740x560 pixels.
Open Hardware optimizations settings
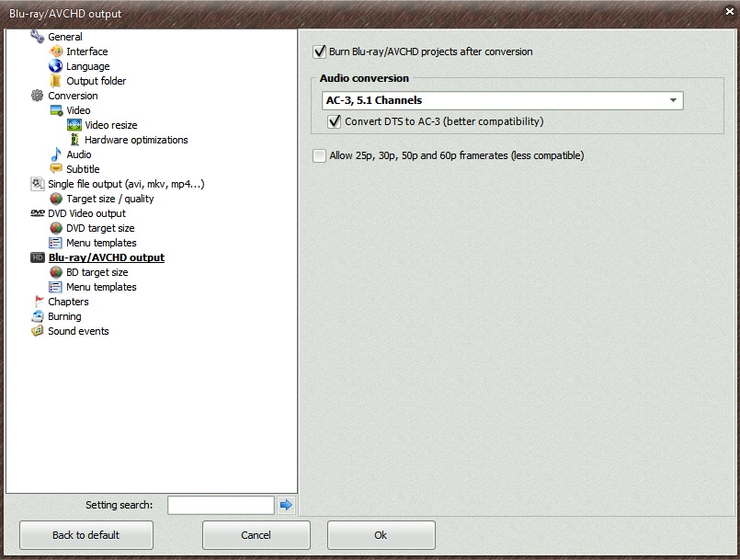tap(136, 140)
